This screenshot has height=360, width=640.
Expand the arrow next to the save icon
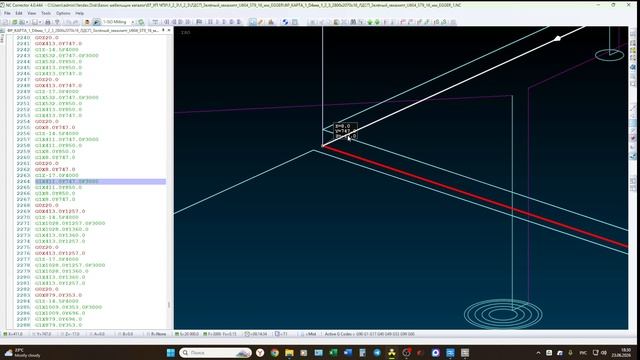point(40,22)
